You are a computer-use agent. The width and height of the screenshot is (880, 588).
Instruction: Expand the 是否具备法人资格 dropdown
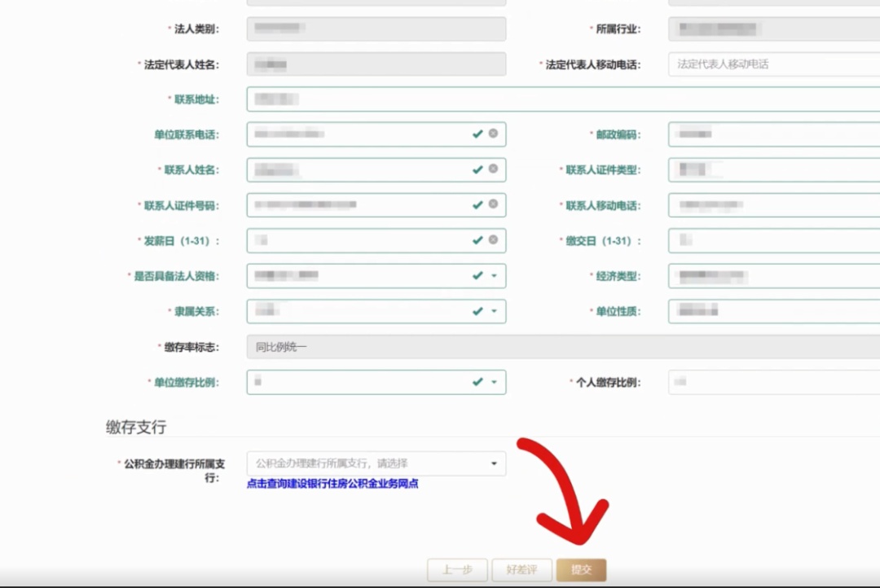point(494,276)
